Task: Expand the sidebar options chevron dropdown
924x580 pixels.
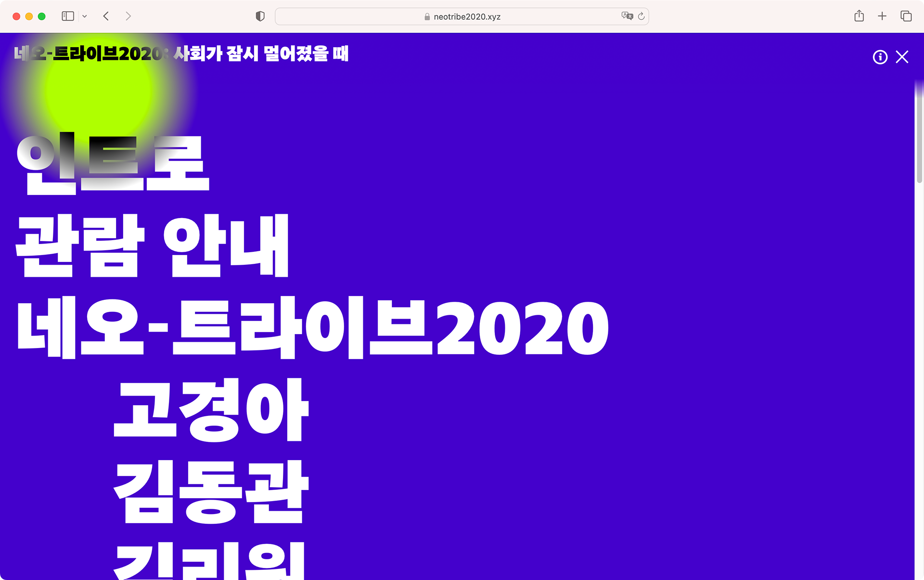Action: 85,16
